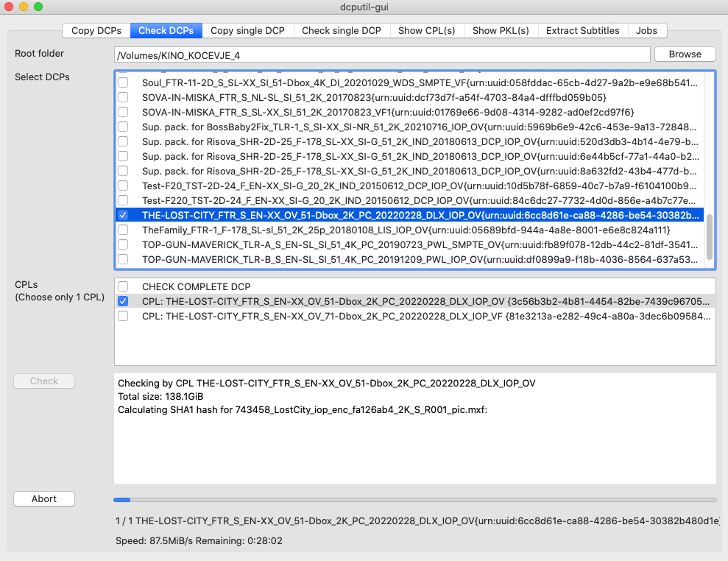Tick the TOP-GUN-MAVERICK TLR-A checkbox
728x561 pixels.
tap(124, 244)
